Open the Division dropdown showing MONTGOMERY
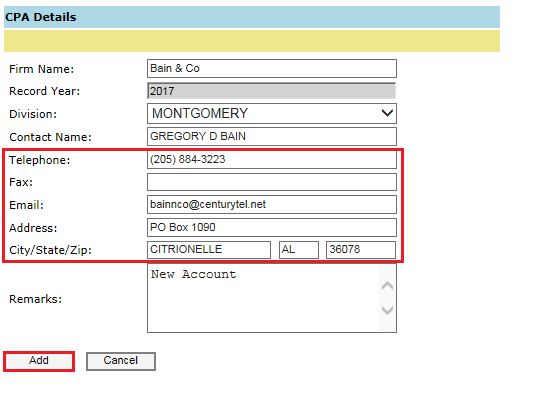The image size is (549, 417). point(272,113)
